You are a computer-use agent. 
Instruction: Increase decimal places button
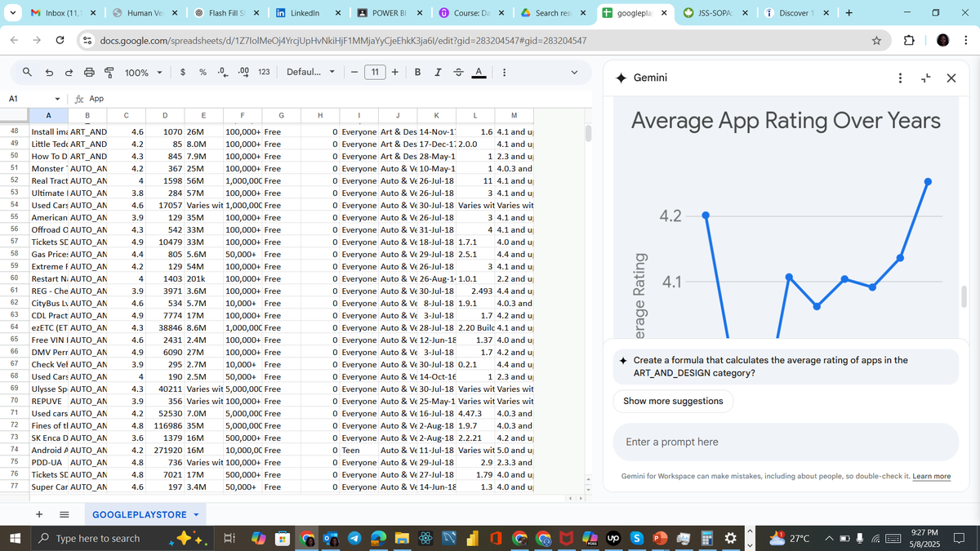[x=243, y=73]
